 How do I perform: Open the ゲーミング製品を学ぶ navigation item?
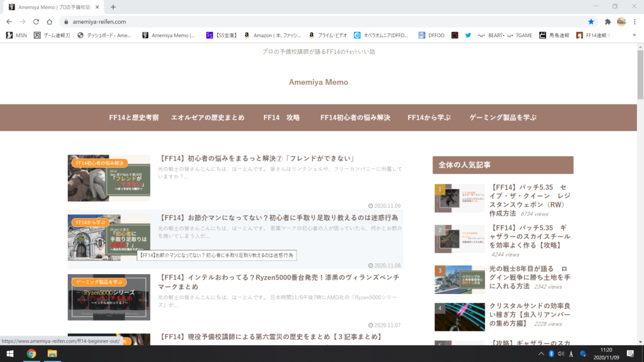tap(502, 118)
